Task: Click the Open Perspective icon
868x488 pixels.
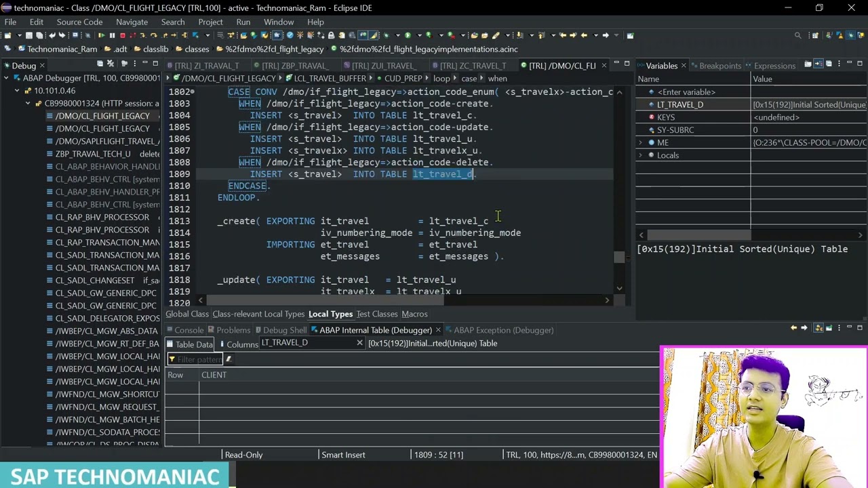Action: point(816,35)
